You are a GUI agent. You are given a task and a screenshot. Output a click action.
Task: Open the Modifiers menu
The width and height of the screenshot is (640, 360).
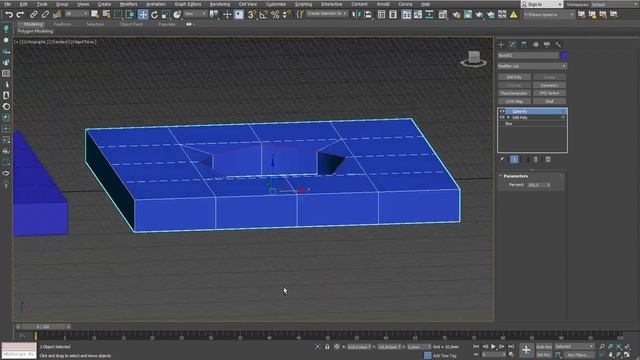[x=129, y=4]
